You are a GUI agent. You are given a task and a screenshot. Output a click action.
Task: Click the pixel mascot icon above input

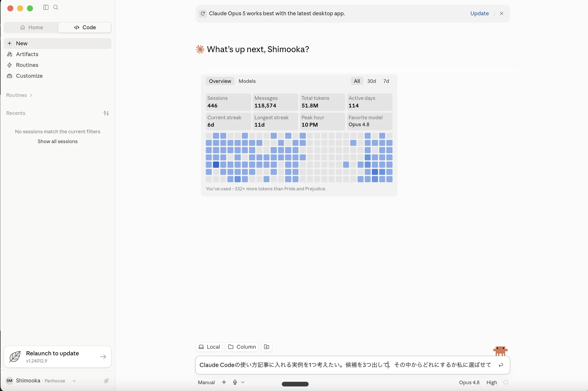coord(500,351)
